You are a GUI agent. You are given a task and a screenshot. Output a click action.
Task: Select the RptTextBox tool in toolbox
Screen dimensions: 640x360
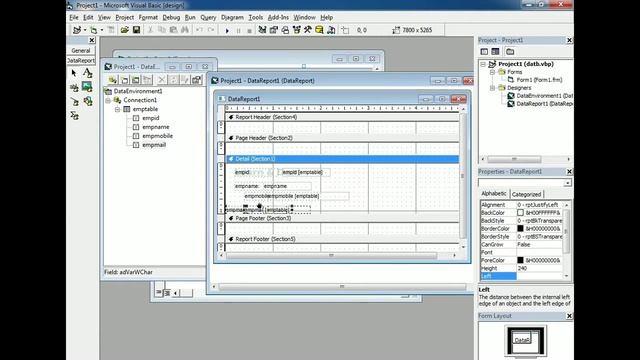[74, 87]
